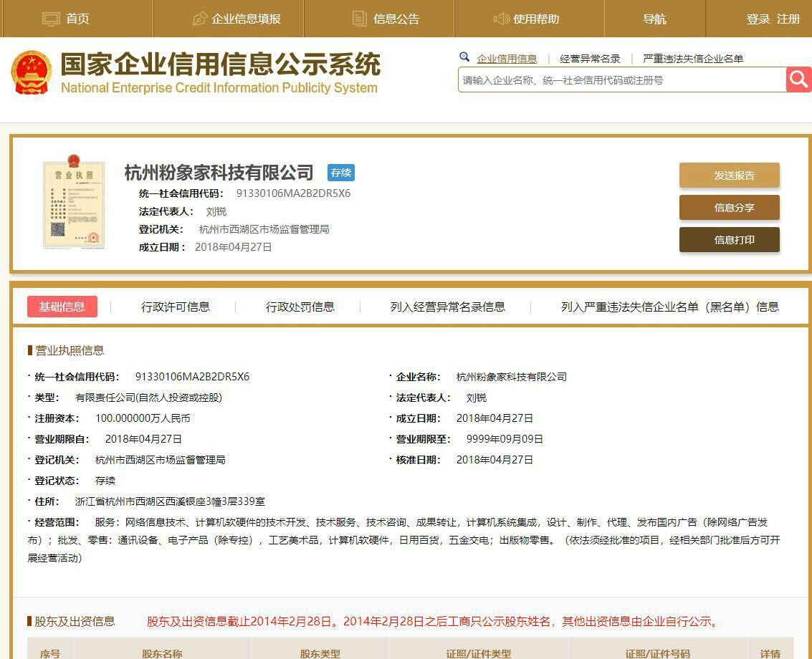Switch to the 行政处罚信息 tab
812x659 pixels.
(300, 307)
